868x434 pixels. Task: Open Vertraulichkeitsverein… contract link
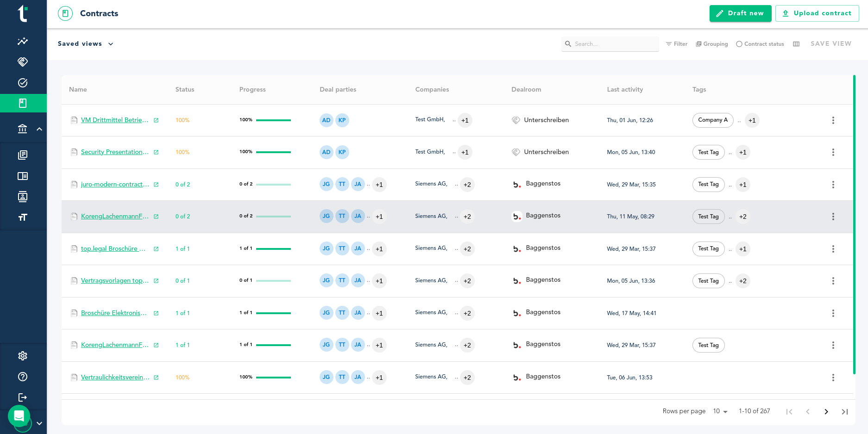pos(115,377)
